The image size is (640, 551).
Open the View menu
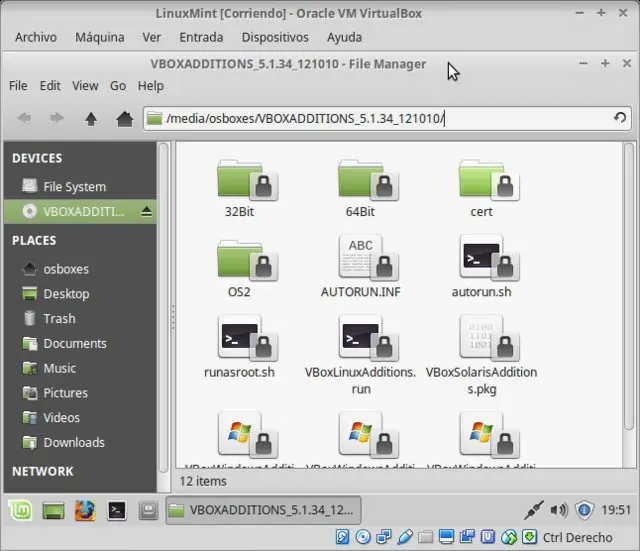(x=85, y=86)
